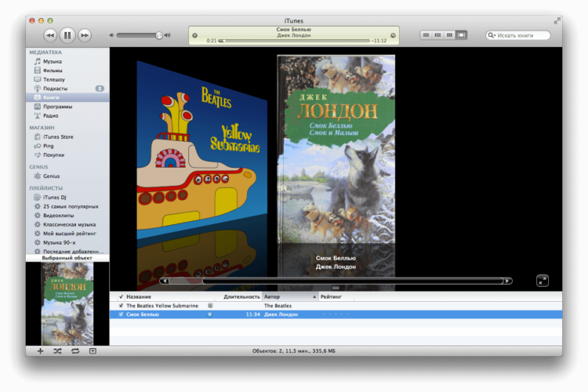Select the Beatles Yellow Submarine cover
The image size is (588, 392).
(201, 150)
